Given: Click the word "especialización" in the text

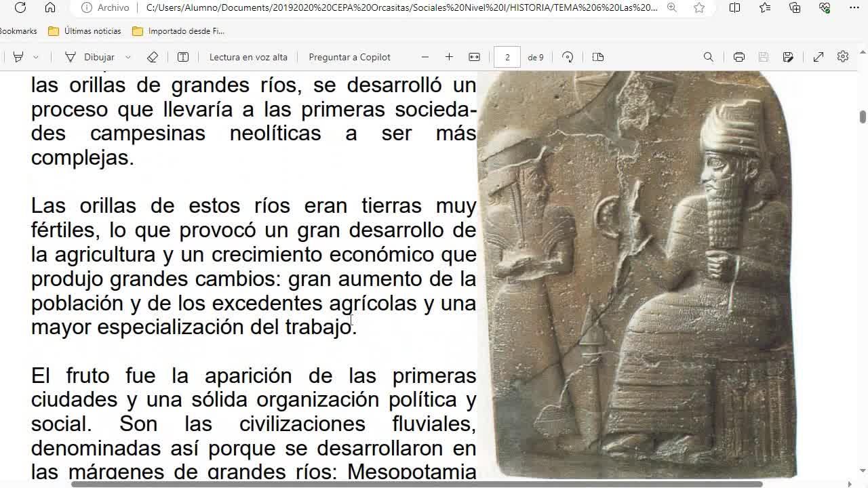Looking at the screenshot, I should pos(170,327).
